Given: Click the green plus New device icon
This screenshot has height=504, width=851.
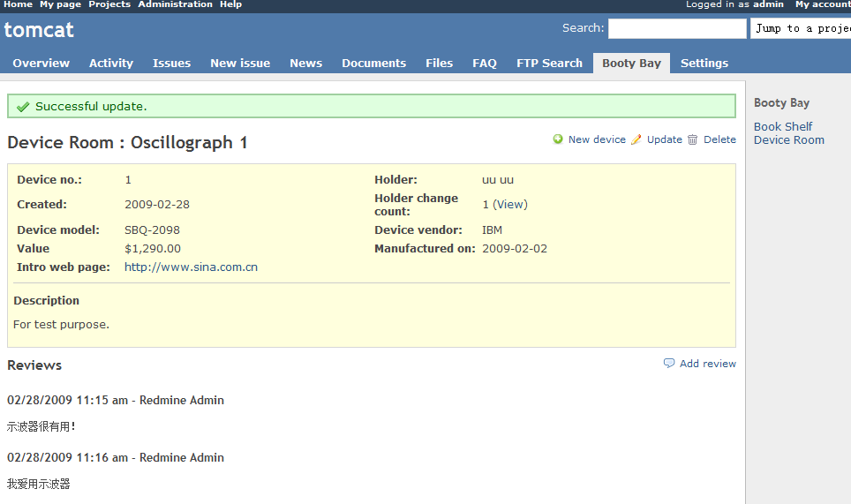Looking at the screenshot, I should point(558,139).
